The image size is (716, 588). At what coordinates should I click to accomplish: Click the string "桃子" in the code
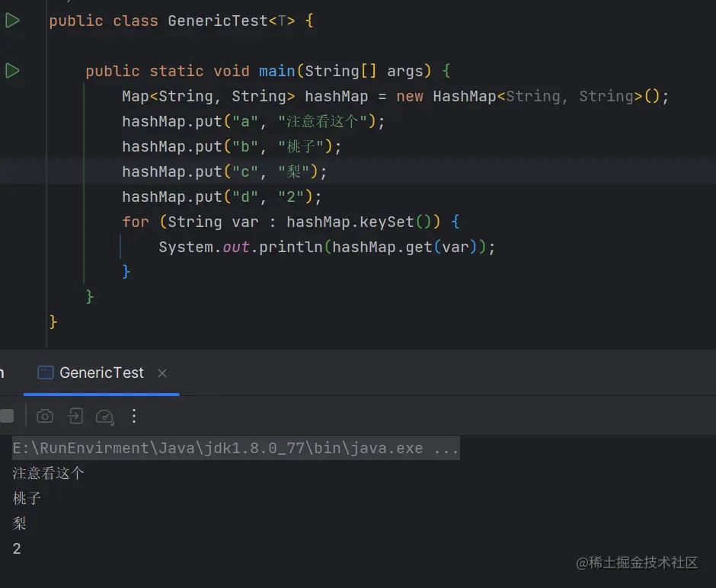301,146
